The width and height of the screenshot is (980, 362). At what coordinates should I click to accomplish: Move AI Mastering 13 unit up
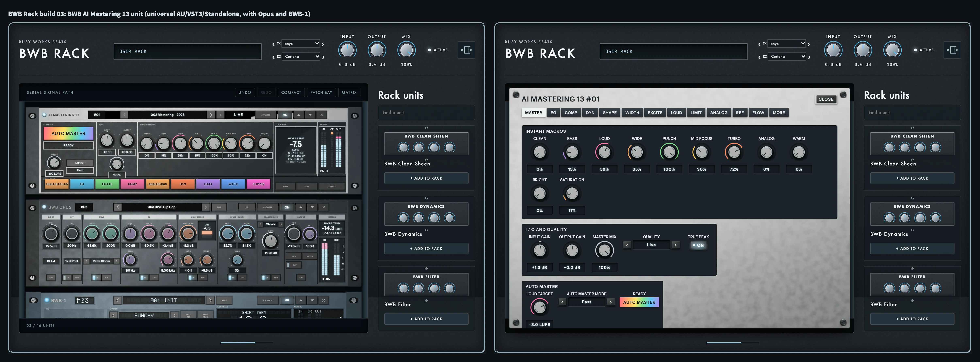(x=299, y=115)
